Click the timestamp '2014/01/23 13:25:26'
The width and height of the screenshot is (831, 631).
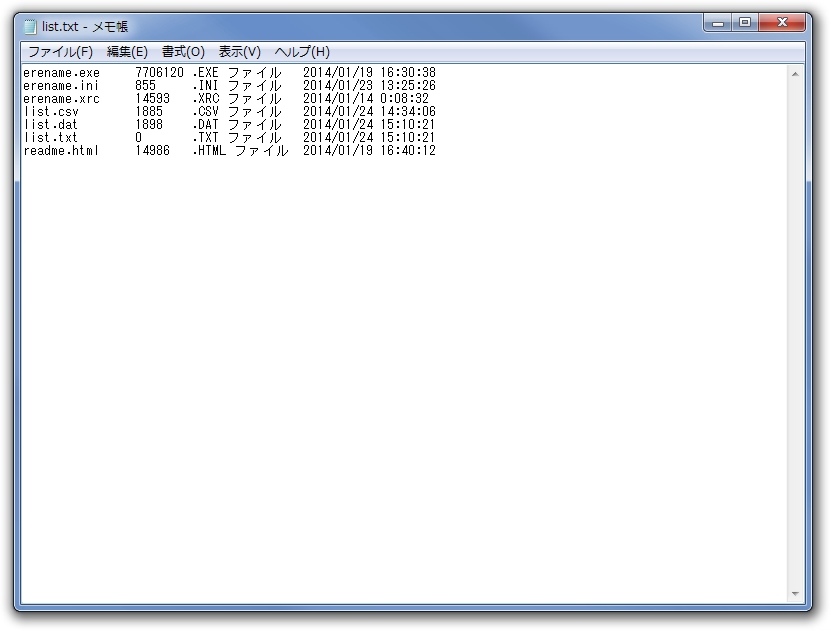pyautogui.click(x=369, y=86)
